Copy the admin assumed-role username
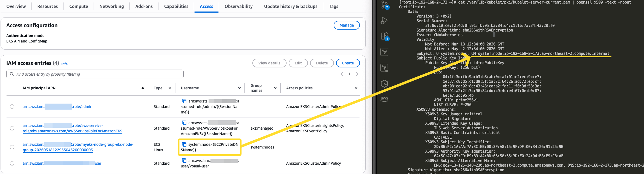This screenshot has height=174, width=644. [x=184, y=101]
